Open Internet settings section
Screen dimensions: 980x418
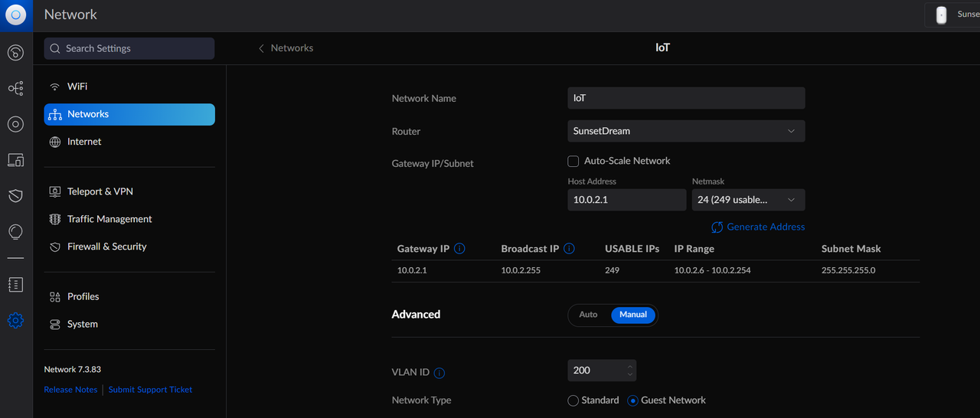coord(129,142)
